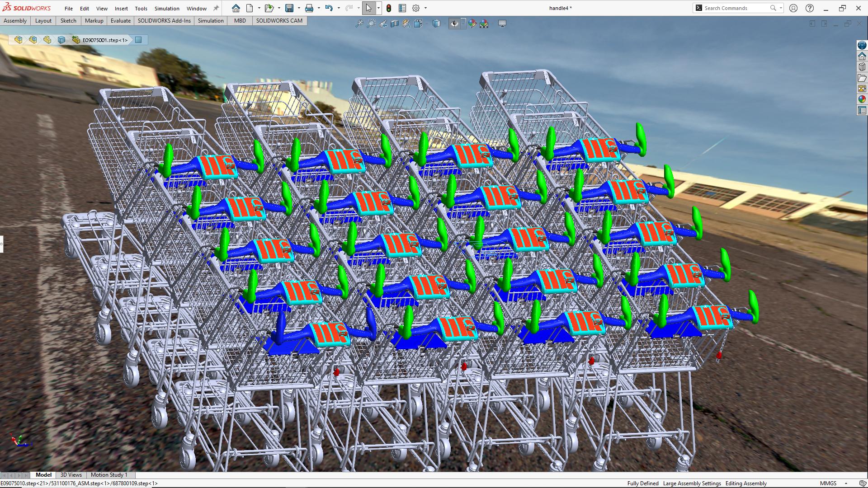Image resolution: width=868 pixels, height=488 pixels.
Task: Click the Evaluate menu item
Action: tap(120, 21)
